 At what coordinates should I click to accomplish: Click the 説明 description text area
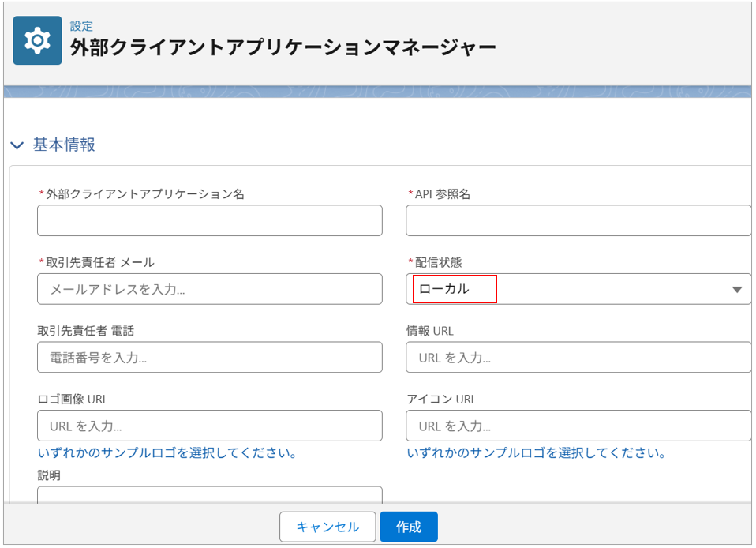(209, 495)
